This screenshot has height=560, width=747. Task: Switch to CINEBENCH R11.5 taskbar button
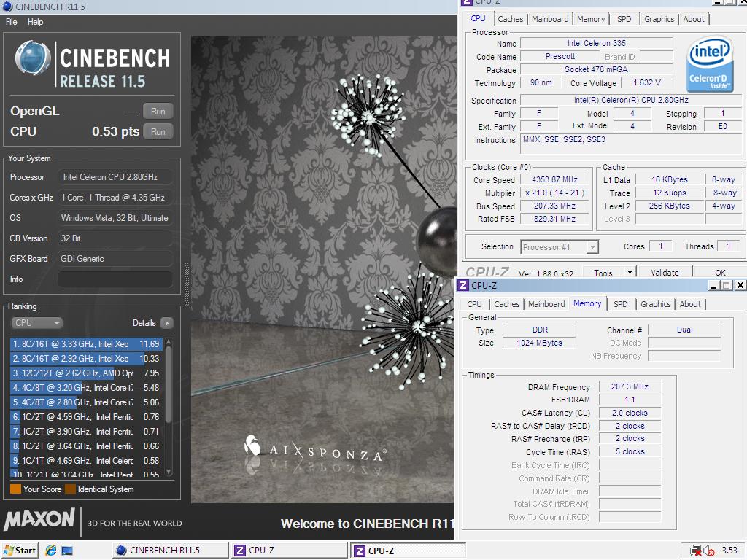point(170,551)
